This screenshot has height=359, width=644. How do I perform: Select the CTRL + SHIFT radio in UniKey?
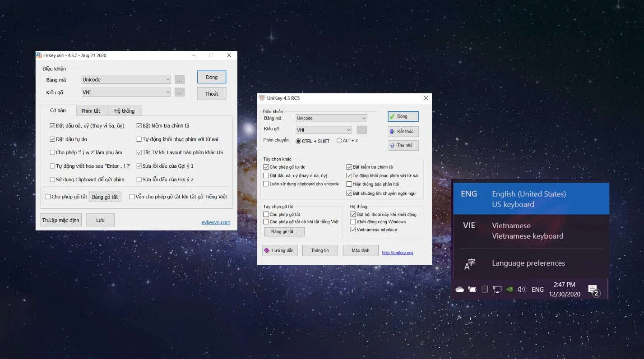point(298,141)
